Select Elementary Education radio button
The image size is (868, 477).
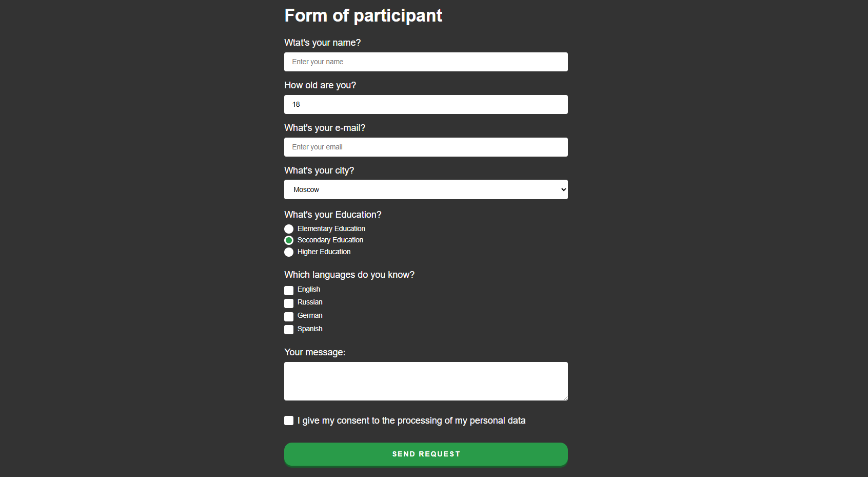click(x=289, y=229)
